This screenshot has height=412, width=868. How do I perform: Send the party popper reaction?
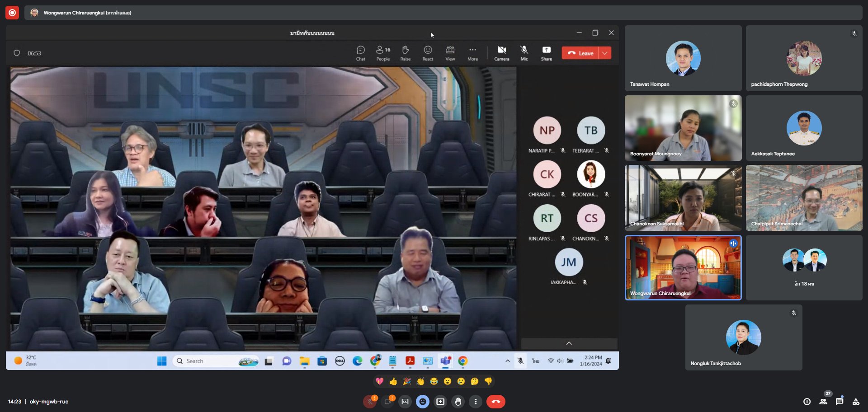[407, 381]
